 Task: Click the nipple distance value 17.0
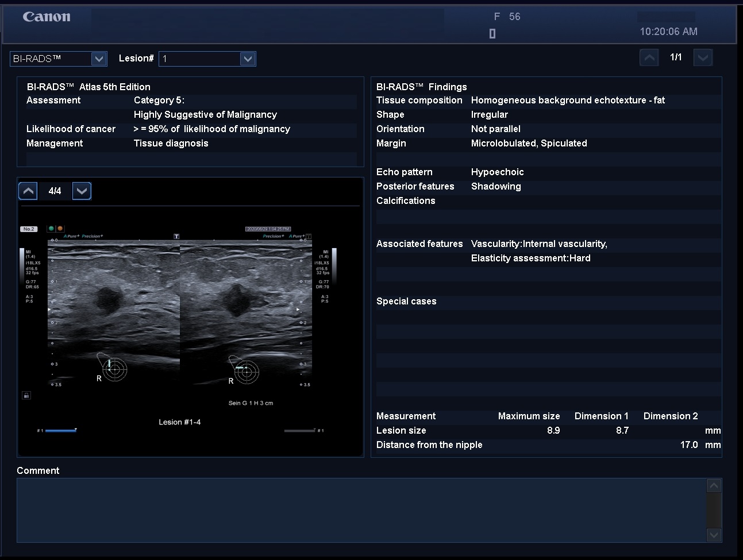(x=689, y=445)
